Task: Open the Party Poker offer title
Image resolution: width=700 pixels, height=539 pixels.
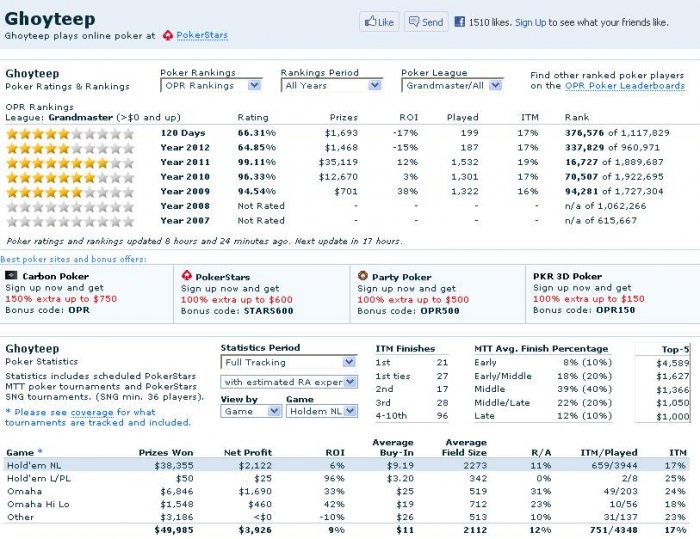Action: (401, 277)
